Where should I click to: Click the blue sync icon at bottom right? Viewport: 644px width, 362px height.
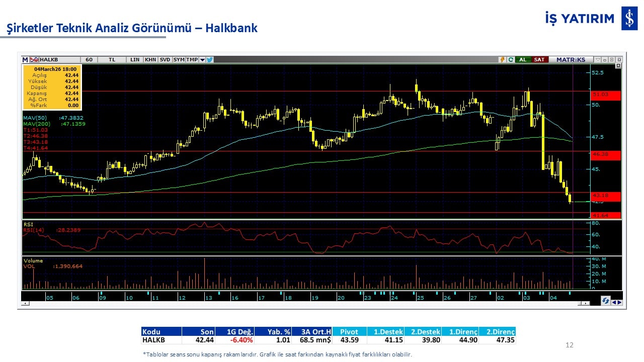tap(606, 301)
